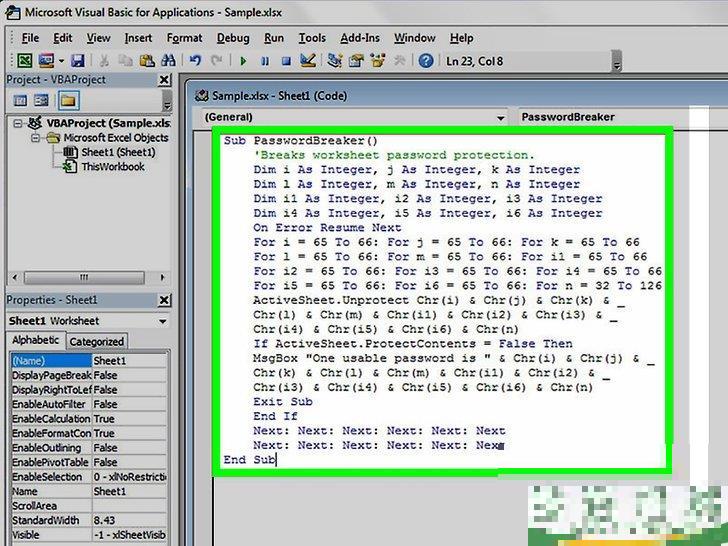
Task: Close the Project panel with X
Action: click(164, 80)
